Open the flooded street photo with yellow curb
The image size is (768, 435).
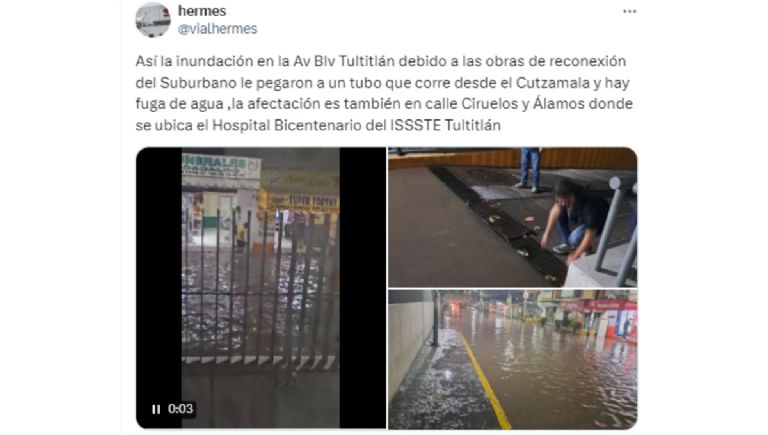tap(513, 360)
